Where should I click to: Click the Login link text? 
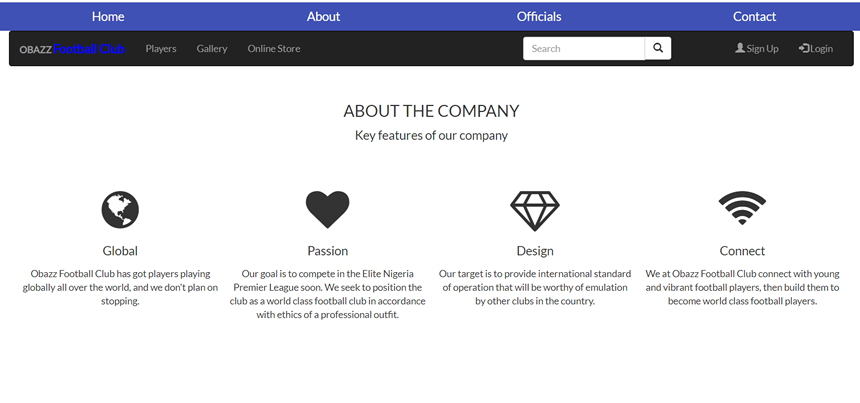pyautogui.click(x=822, y=49)
